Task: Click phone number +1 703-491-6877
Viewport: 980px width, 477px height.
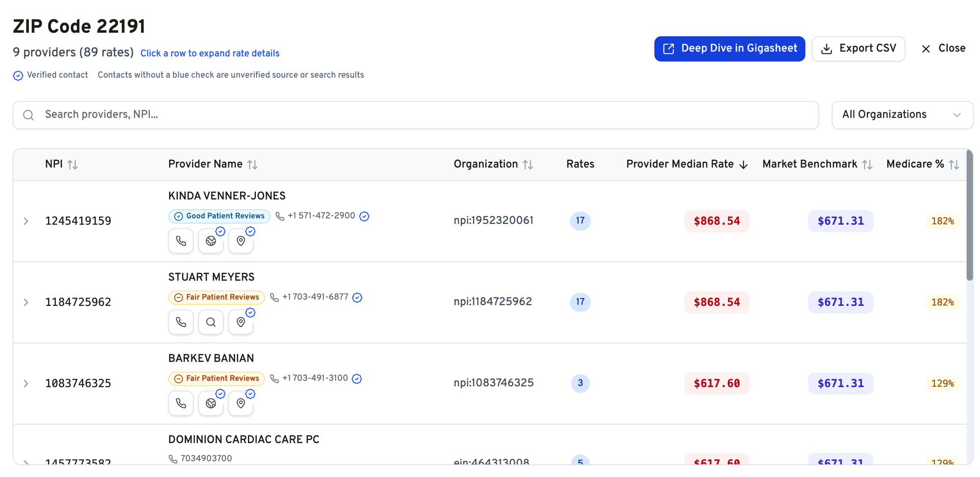Action: click(316, 297)
